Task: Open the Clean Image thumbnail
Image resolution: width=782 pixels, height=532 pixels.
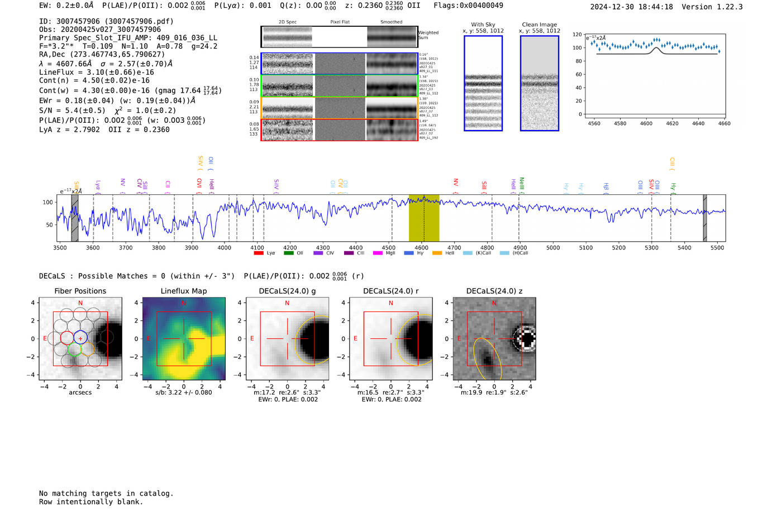Action: tap(540, 83)
